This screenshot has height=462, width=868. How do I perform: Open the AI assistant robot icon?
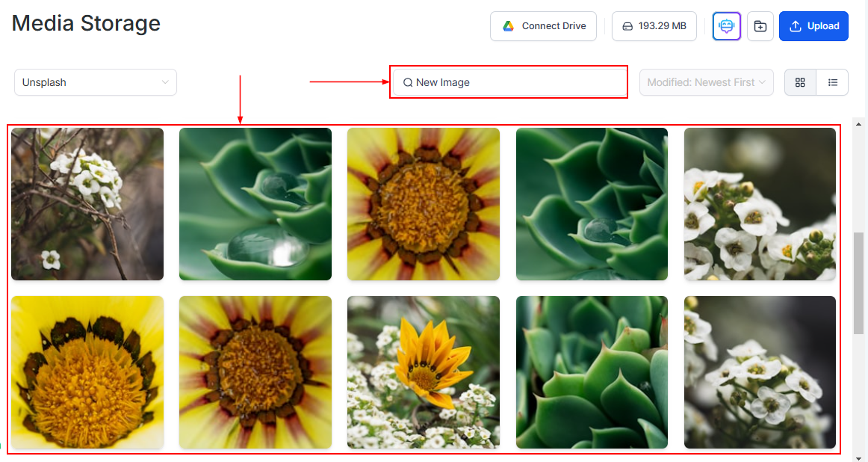[726, 25]
